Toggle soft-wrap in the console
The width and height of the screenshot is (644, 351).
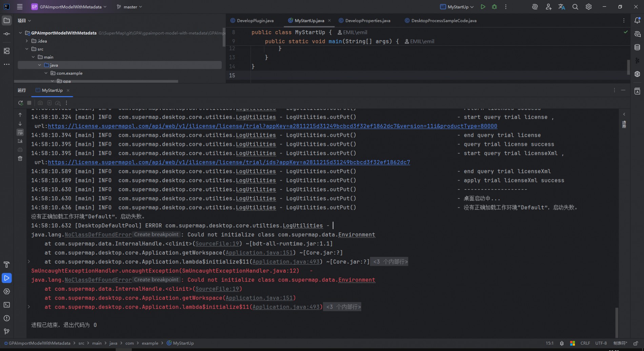click(x=20, y=132)
